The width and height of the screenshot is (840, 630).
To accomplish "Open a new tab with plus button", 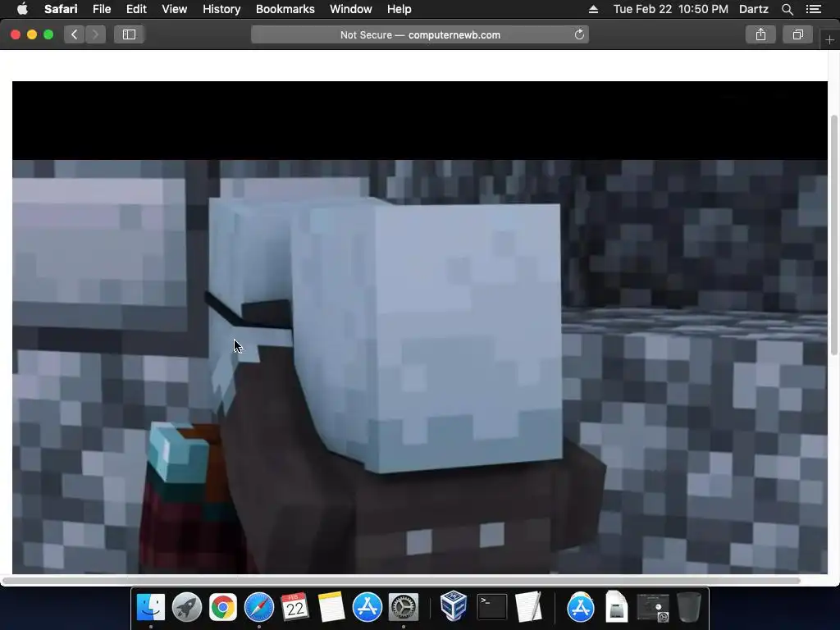I will point(829,40).
